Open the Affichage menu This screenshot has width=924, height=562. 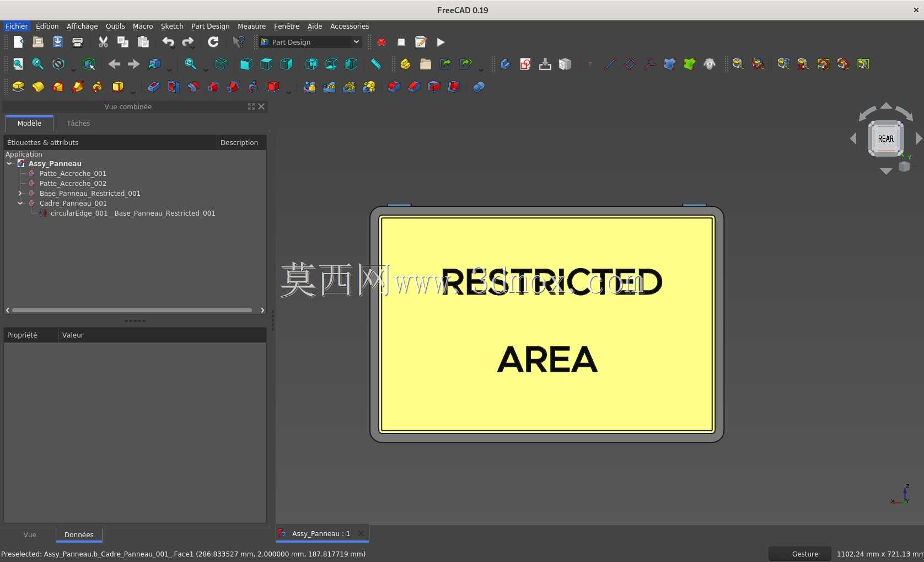[x=82, y=26]
